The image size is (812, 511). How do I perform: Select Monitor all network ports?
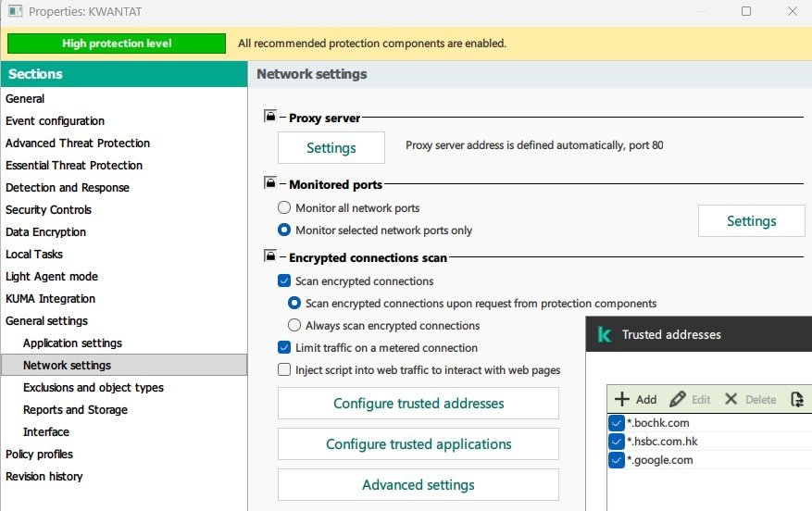tap(285, 208)
